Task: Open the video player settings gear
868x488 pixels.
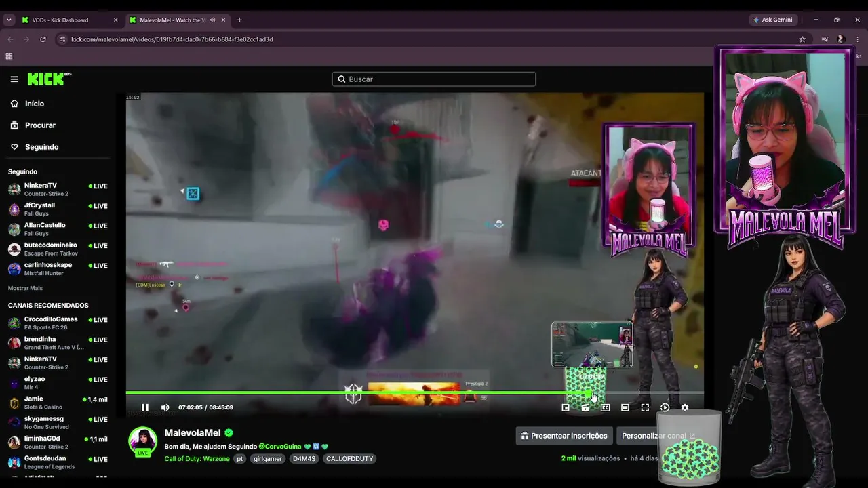Action: 685,407
